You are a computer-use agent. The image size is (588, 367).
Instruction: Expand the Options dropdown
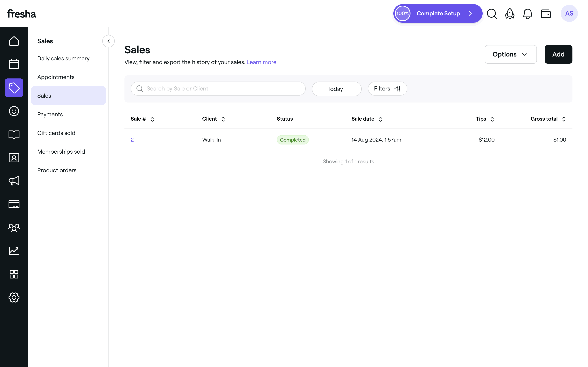click(510, 54)
